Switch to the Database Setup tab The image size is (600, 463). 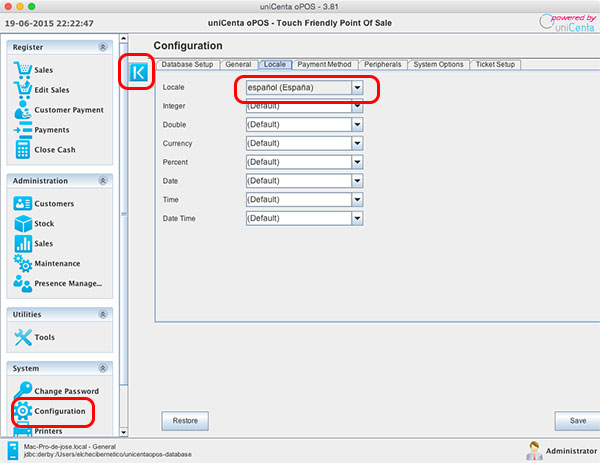188,64
